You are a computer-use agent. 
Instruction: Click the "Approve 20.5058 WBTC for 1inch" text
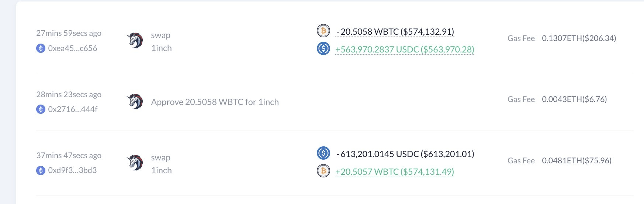tap(215, 102)
